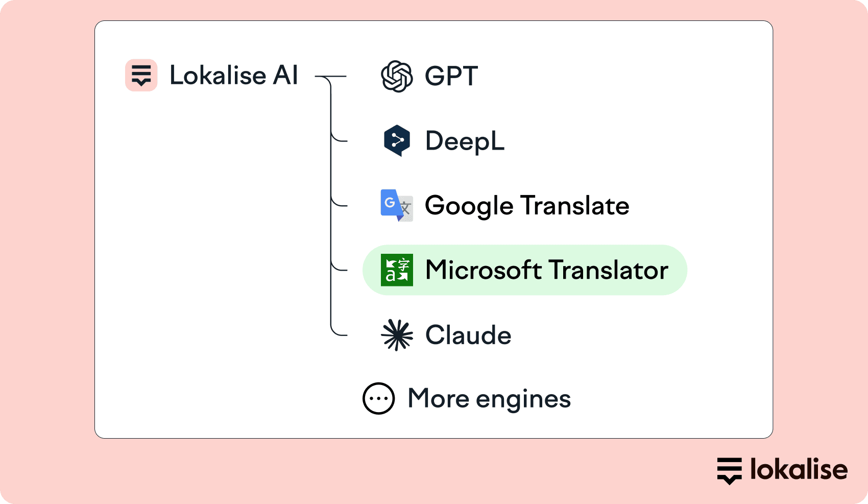Click the Lokalise AI icon
The height and width of the screenshot is (504, 868).
pyautogui.click(x=141, y=75)
